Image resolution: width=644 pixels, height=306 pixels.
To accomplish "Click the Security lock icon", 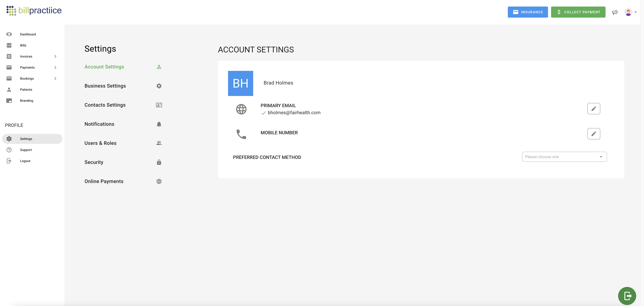I will [x=159, y=162].
